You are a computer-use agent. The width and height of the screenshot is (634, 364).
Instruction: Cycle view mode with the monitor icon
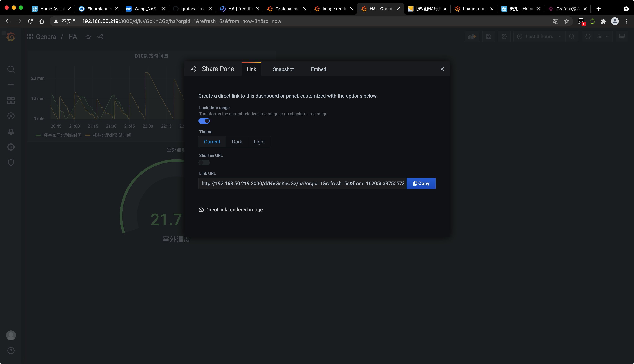click(622, 37)
